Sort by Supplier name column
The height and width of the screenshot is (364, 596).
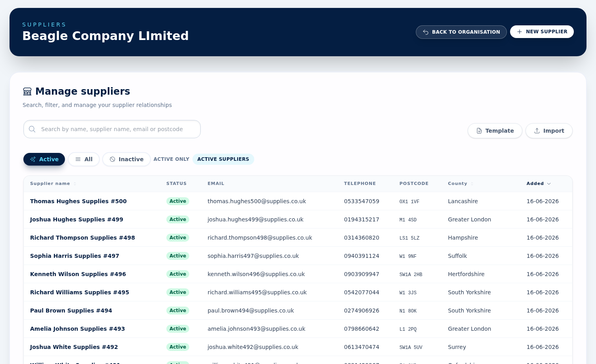tap(53, 183)
